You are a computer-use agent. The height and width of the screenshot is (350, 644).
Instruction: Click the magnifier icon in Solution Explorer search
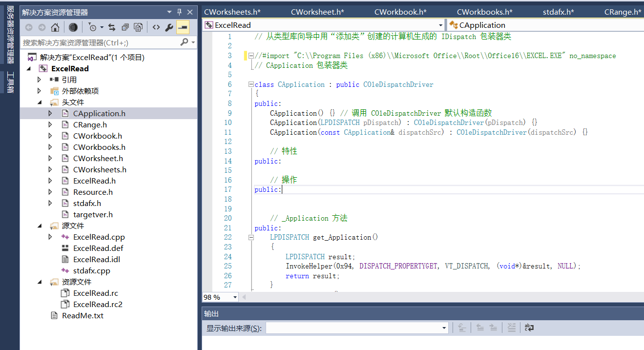184,42
